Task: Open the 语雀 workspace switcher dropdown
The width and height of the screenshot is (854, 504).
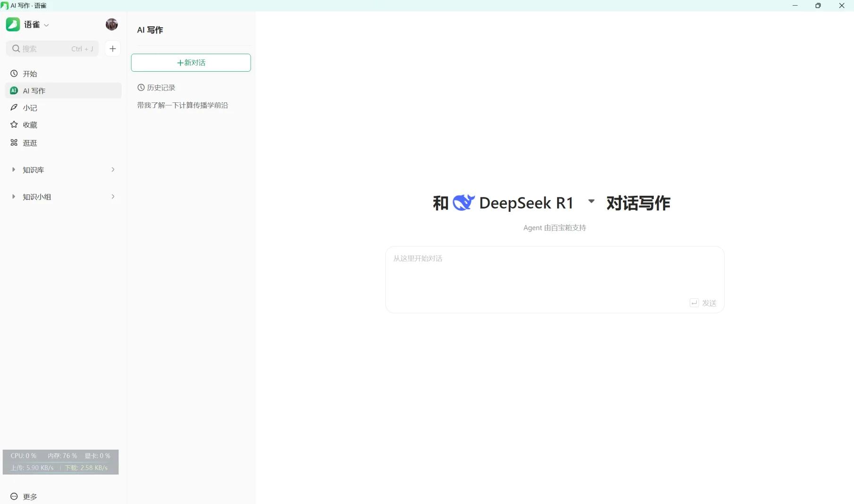Action: 46,25
